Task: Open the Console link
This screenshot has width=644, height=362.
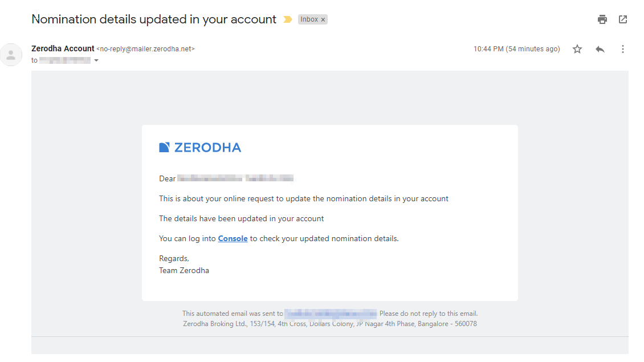Action: [x=233, y=238]
